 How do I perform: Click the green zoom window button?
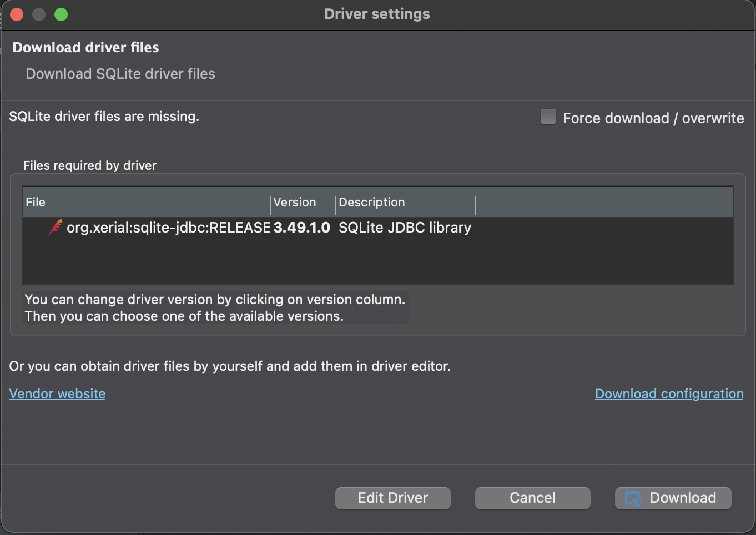coord(61,14)
